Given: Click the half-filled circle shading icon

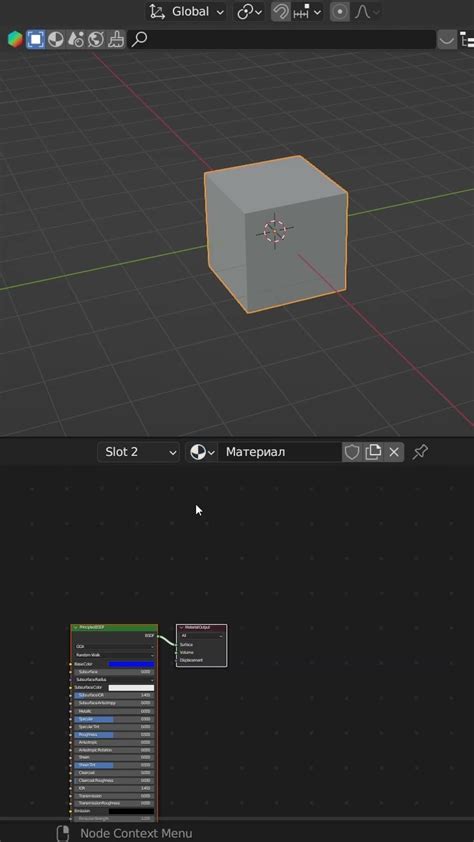Looking at the screenshot, I should point(56,39).
